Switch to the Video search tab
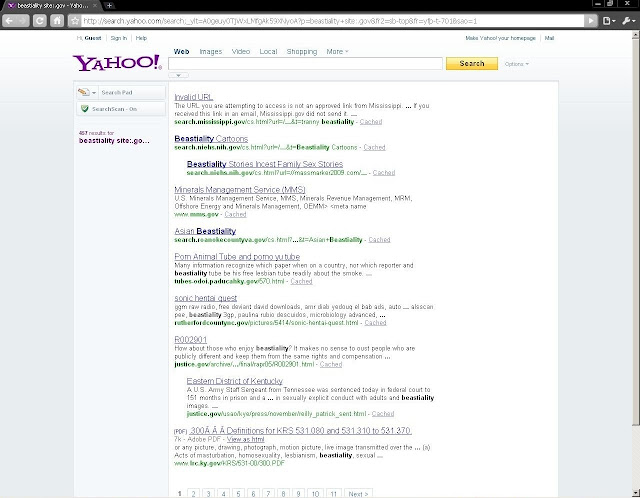The height and width of the screenshot is (498, 640). 241,51
